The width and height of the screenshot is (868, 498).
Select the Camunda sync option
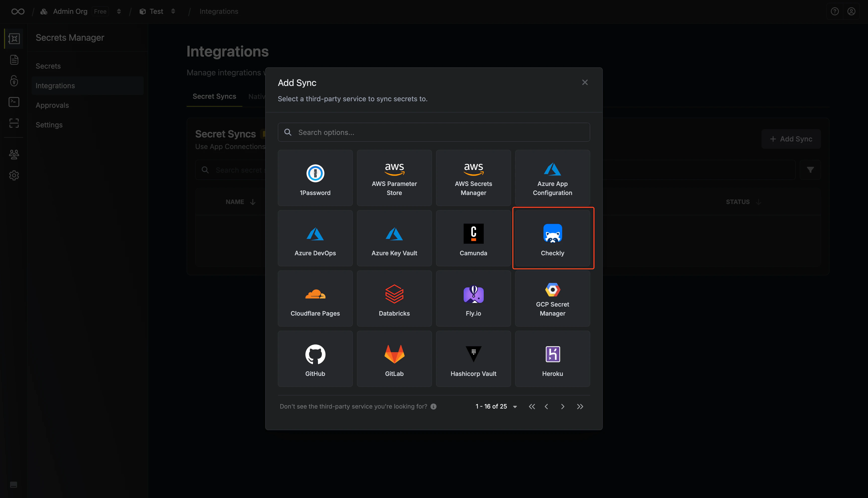[473, 238]
